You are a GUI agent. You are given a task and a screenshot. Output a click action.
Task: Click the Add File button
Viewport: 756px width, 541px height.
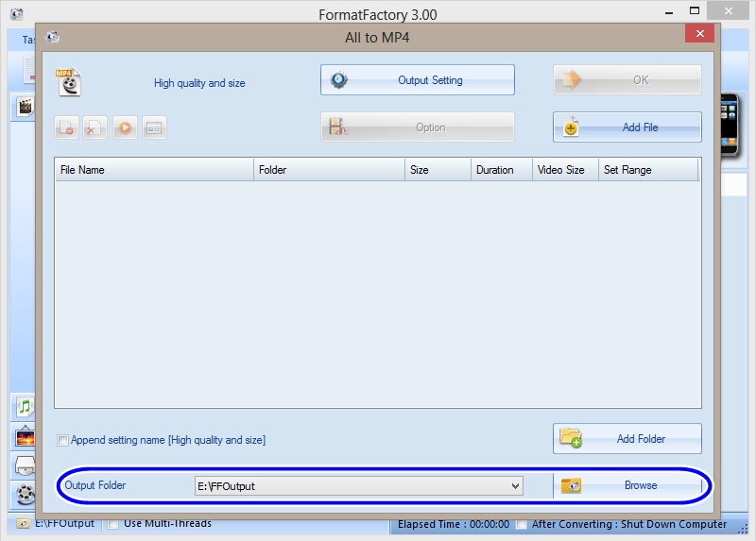(x=627, y=127)
